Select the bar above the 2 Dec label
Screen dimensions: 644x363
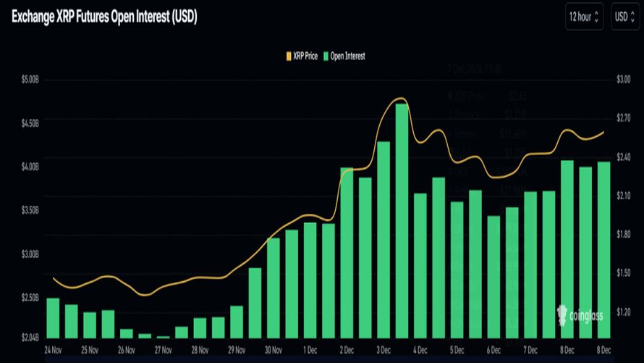[347, 253]
